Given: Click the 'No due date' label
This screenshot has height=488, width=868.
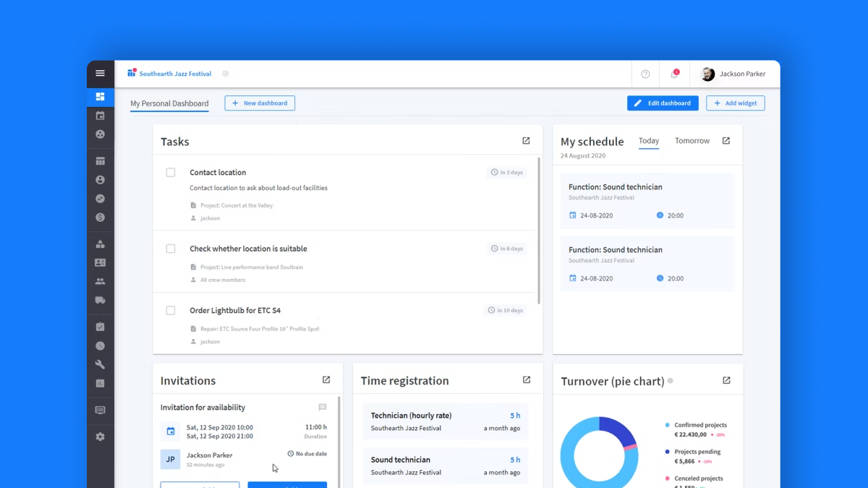Looking at the screenshot, I should [x=307, y=454].
